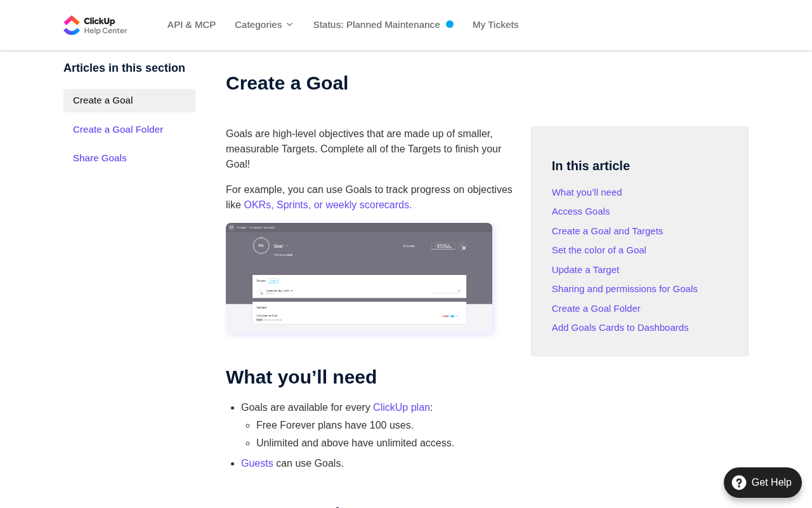Image resolution: width=812 pixels, height=508 pixels.
Task: Click the blue maintenance status dot
Action: [450, 24]
